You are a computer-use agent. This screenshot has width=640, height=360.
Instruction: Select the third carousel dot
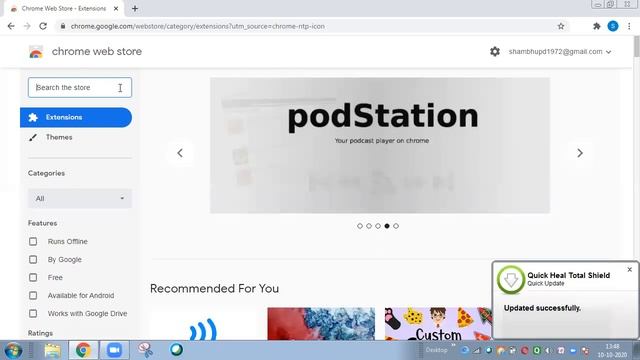[x=378, y=226]
